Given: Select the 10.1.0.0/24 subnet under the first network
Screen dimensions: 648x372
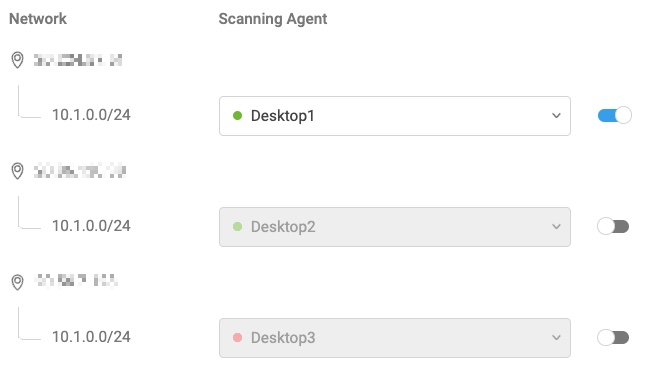Looking at the screenshot, I should click(x=91, y=115).
